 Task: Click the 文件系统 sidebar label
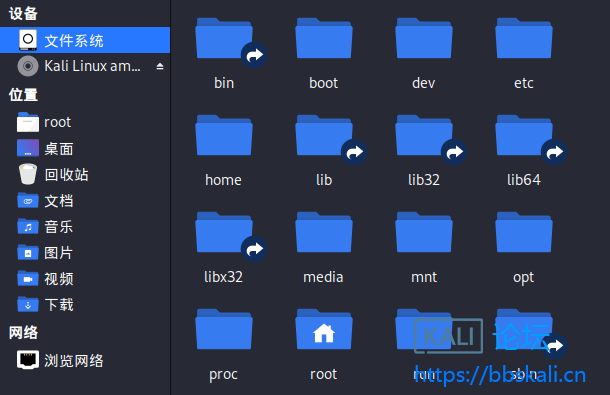[x=74, y=40]
